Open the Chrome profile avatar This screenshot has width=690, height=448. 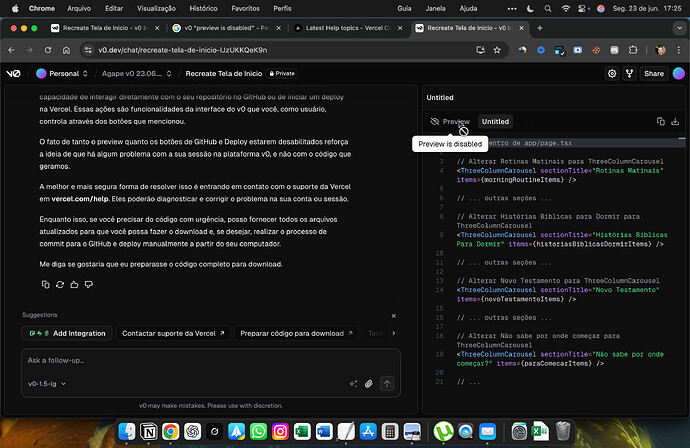[x=660, y=50]
